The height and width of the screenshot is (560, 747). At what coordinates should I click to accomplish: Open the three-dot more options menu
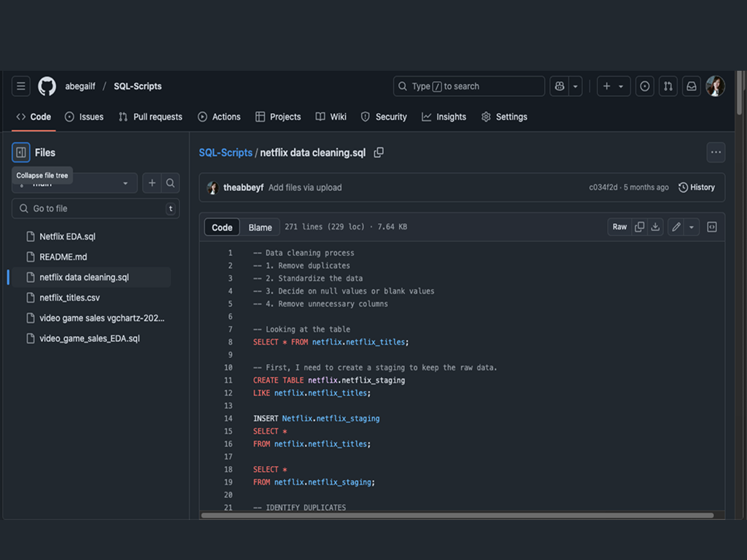click(x=716, y=152)
